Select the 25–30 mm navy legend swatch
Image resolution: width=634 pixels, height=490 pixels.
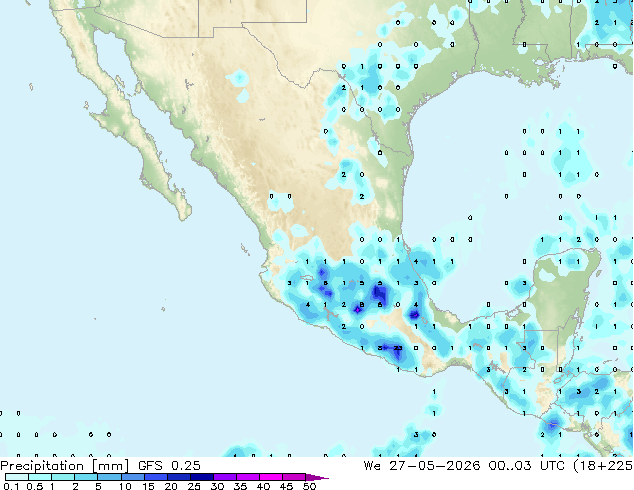tap(202, 477)
